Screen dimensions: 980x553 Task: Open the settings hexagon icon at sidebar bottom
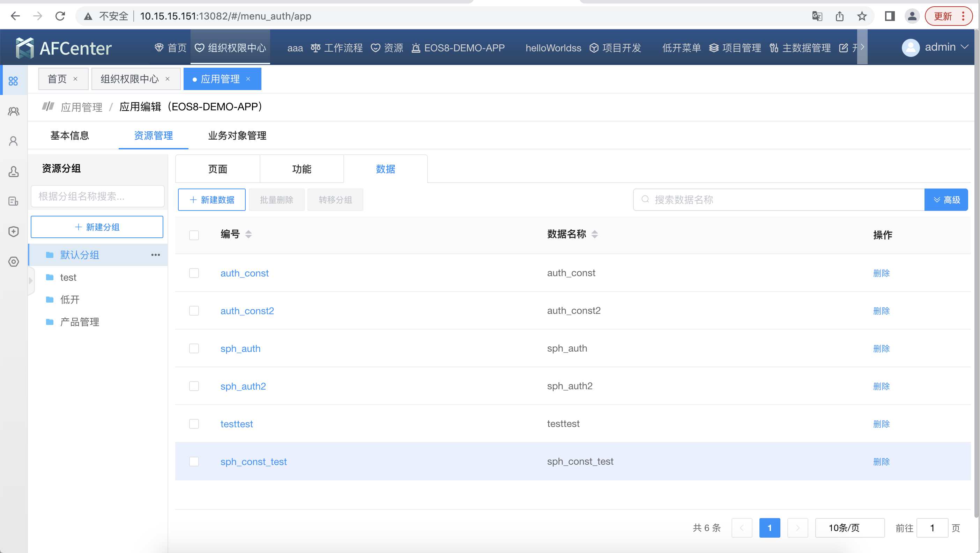pos(13,262)
